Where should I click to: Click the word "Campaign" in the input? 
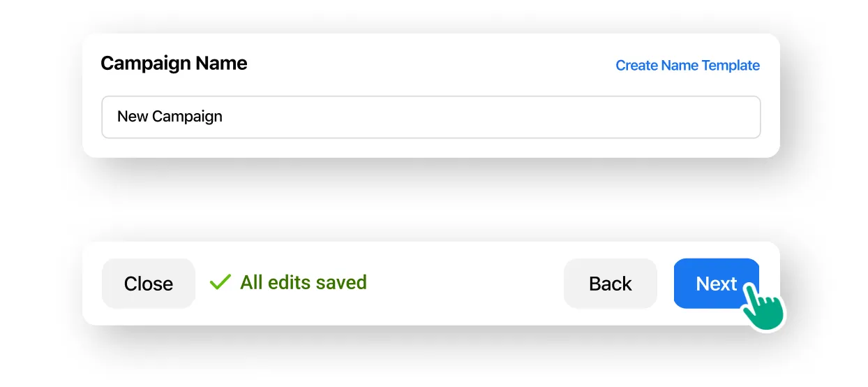[x=187, y=117]
